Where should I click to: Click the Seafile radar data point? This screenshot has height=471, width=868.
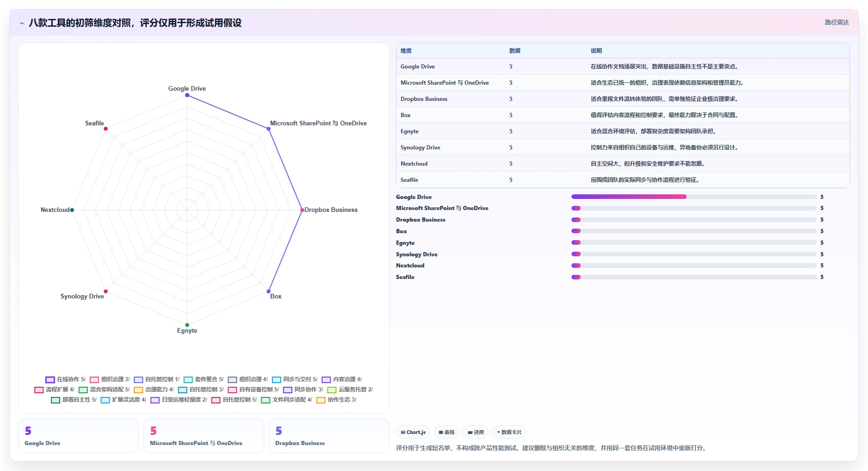point(105,129)
